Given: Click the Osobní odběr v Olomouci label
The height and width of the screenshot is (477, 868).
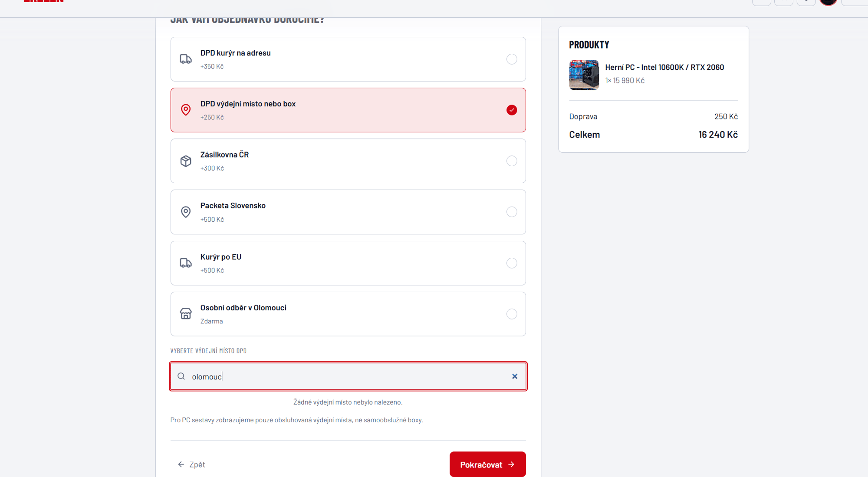Looking at the screenshot, I should click(243, 308).
